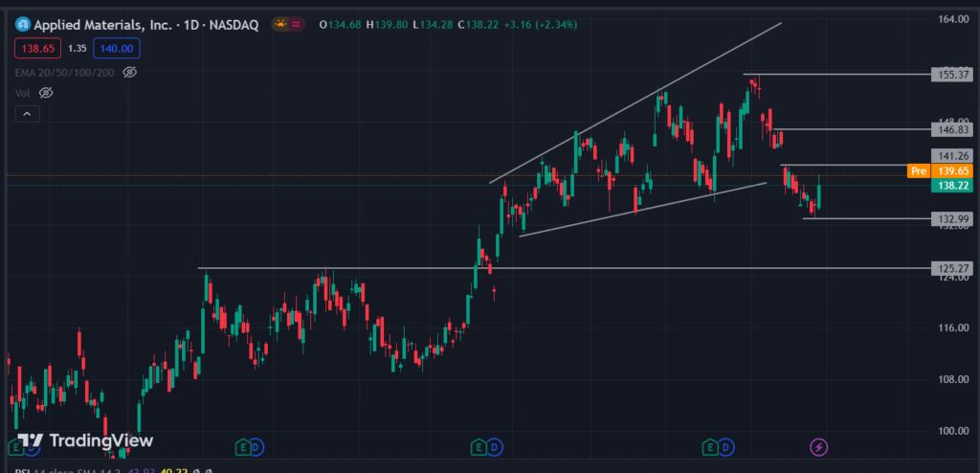This screenshot has height=473, width=980.
Task: Open the dividend D marker second from the right
Action: pyautogui.click(x=495, y=447)
